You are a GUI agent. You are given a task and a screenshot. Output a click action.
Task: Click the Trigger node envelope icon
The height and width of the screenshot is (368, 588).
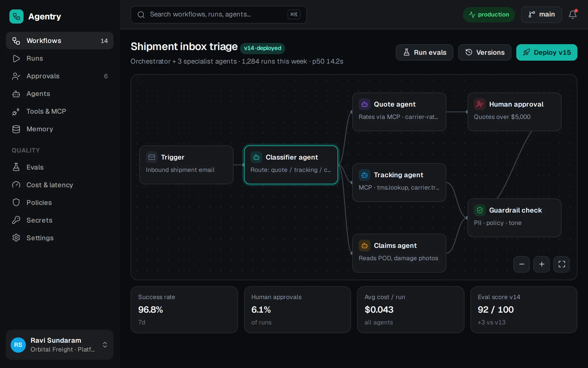(152, 157)
